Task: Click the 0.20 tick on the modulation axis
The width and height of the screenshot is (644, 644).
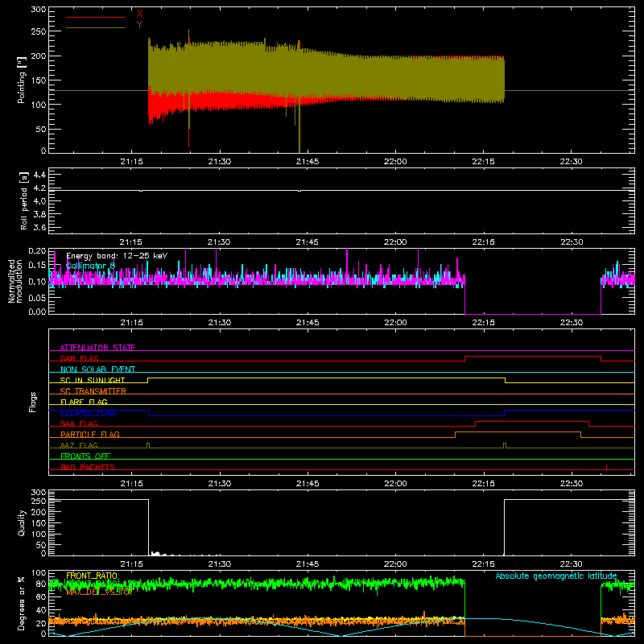Action: 37,250
